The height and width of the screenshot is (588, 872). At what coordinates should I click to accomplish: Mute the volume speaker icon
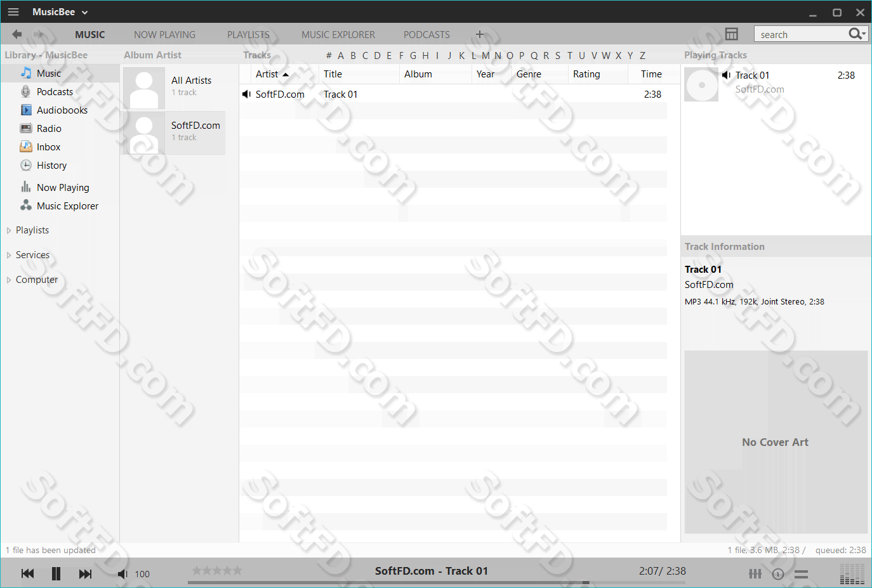[122, 574]
